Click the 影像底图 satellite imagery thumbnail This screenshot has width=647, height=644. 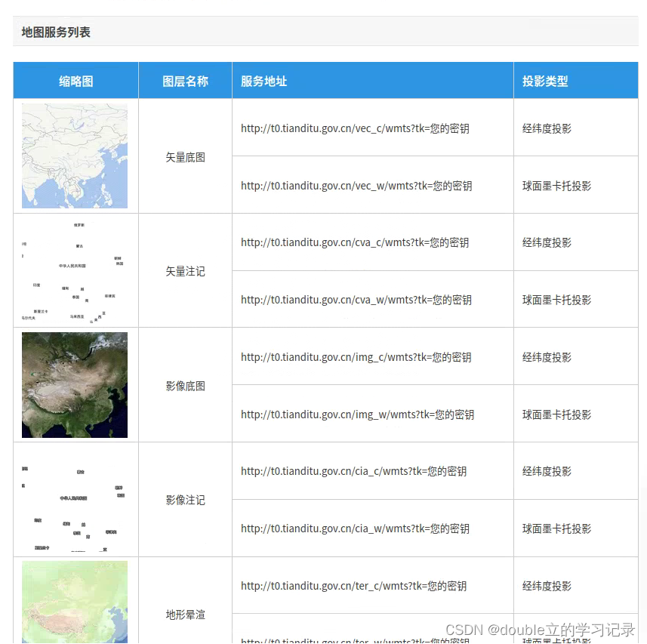coord(74,384)
